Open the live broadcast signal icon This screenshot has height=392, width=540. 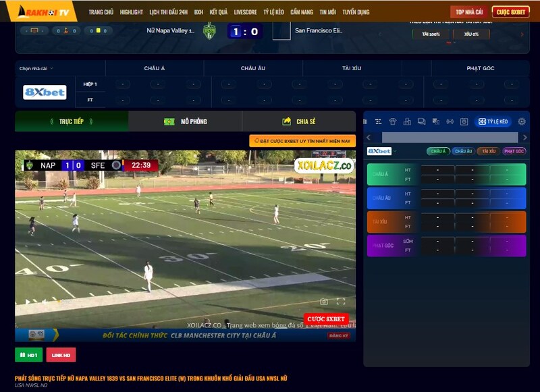point(450,121)
